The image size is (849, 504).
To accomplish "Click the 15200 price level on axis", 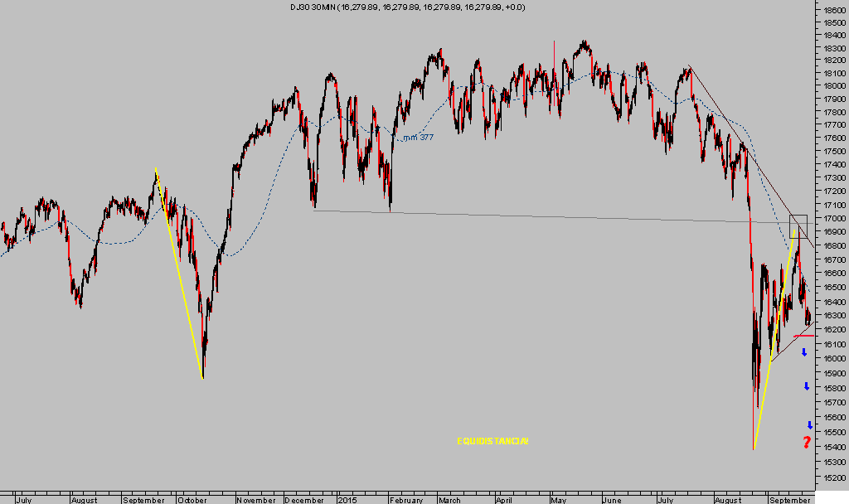I will [x=832, y=478].
